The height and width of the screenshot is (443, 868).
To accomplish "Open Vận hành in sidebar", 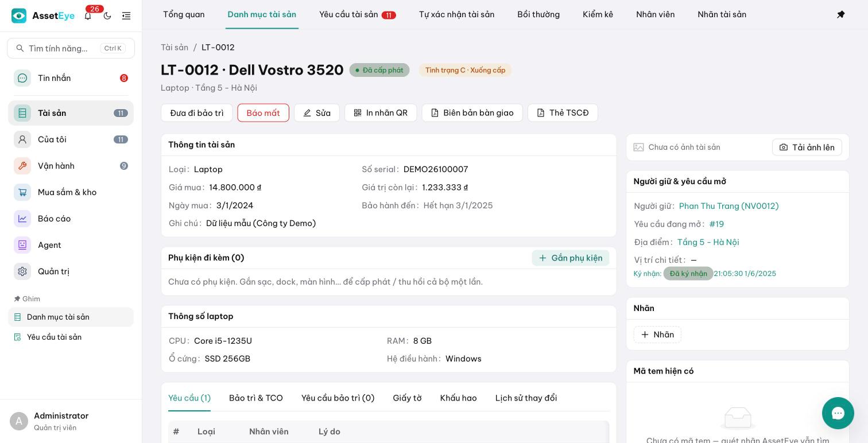I will pos(71,166).
